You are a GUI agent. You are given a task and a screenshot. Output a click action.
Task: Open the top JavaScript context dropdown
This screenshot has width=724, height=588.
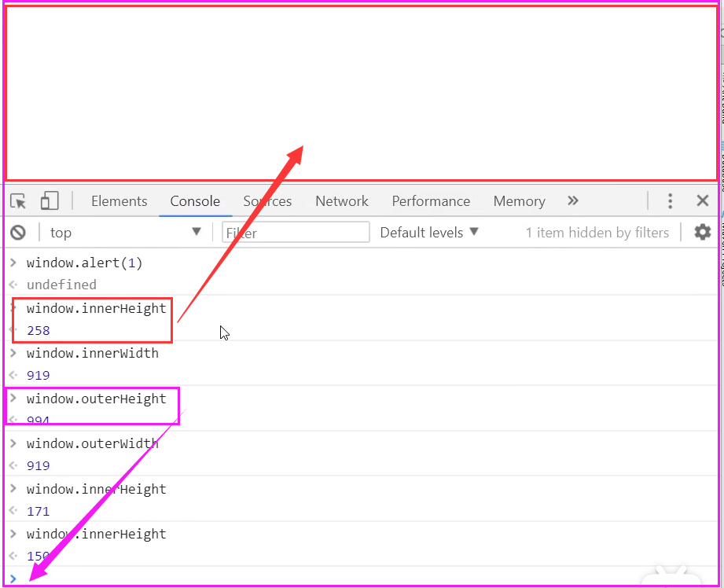pos(126,233)
